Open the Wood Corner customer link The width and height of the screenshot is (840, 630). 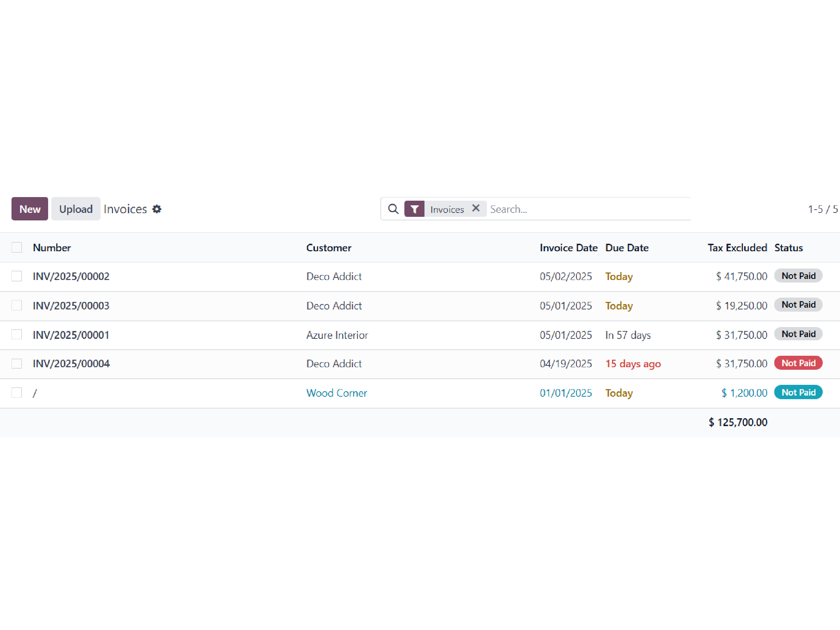[x=337, y=393]
